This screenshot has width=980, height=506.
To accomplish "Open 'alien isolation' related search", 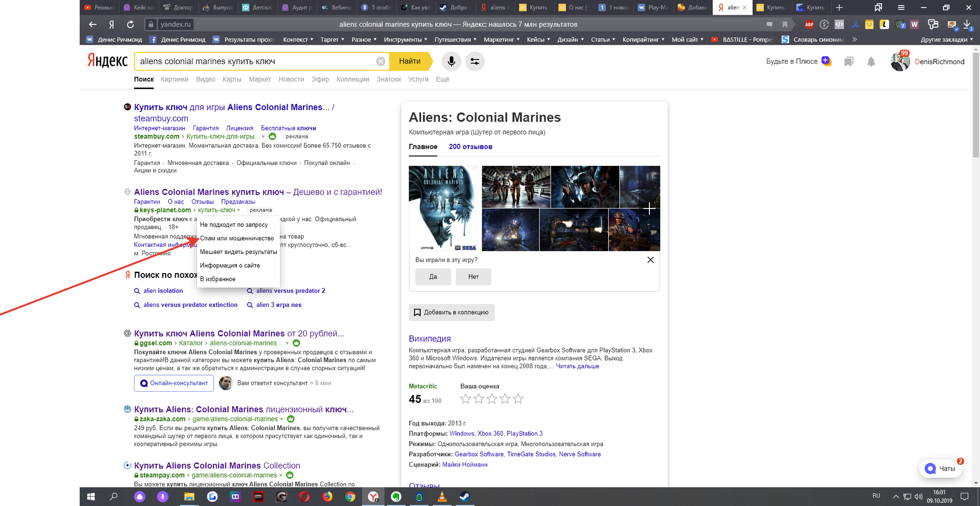I will [163, 291].
